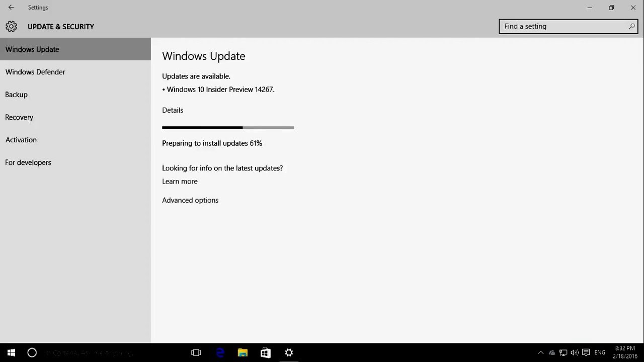The height and width of the screenshot is (362, 644).
Task: Click the update install progress bar
Action: pos(228,128)
